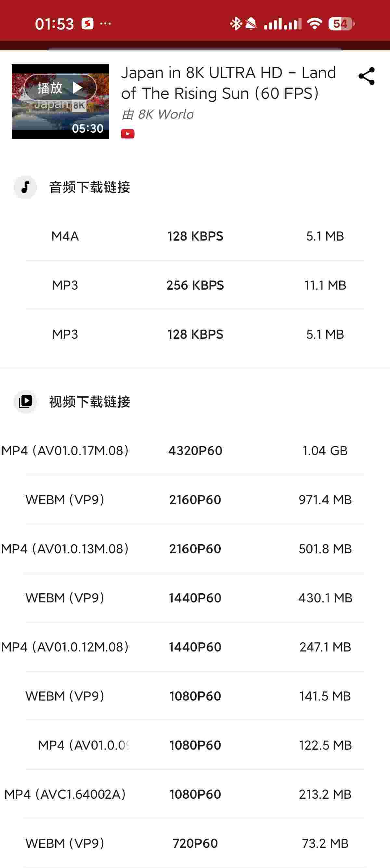Tap the Wi-Fi icon in status bar
The image size is (390, 868).
[x=315, y=24]
